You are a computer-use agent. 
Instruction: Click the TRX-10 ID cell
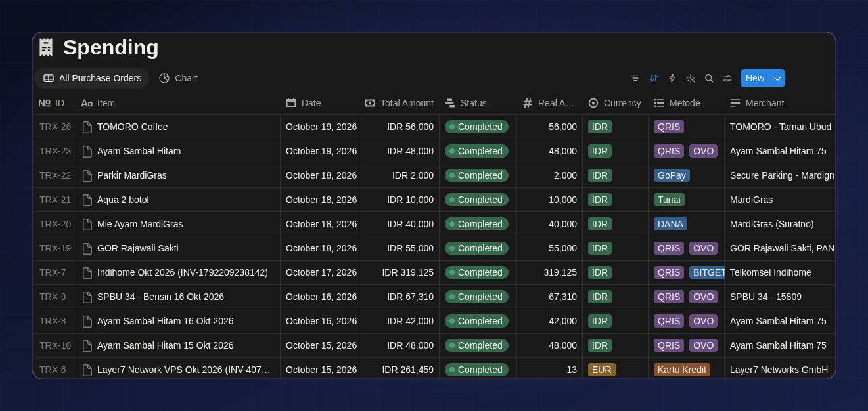[x=55, y=345]
